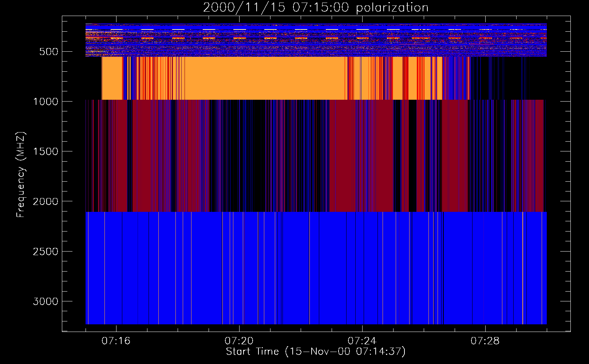Click the 2000 frequency tick label
The height and width of the screenshot is (364, 589).
tap(46, 201)
